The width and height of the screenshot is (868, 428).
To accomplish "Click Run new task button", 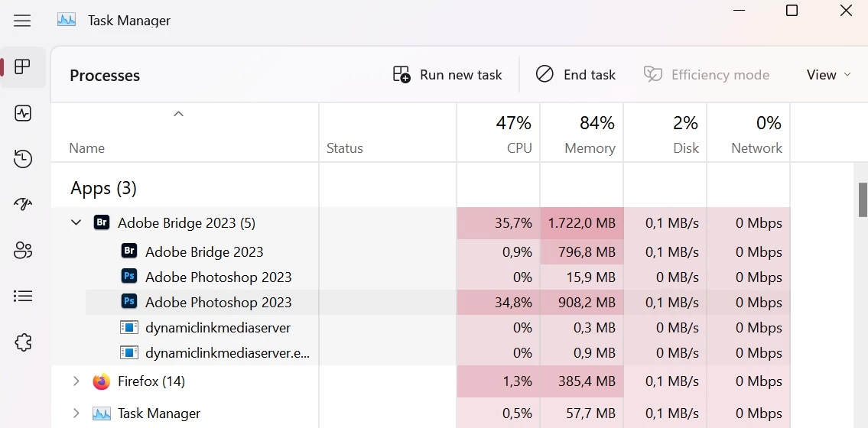I will (447, 75).
